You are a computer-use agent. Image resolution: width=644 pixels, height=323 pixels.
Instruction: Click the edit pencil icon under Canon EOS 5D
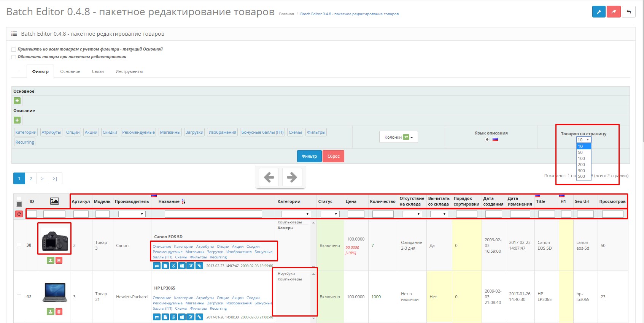(x=191, y=266)
